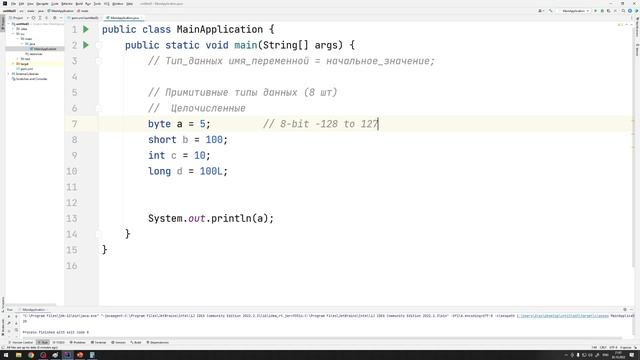Click the classpath link in run output
Viewport: 640px width, 360px height.
[562, 316]
